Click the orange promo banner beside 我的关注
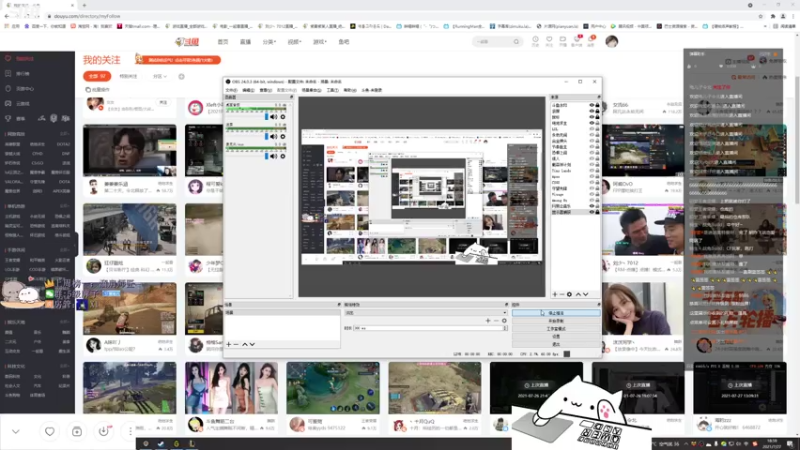 [x=180, y=60]
